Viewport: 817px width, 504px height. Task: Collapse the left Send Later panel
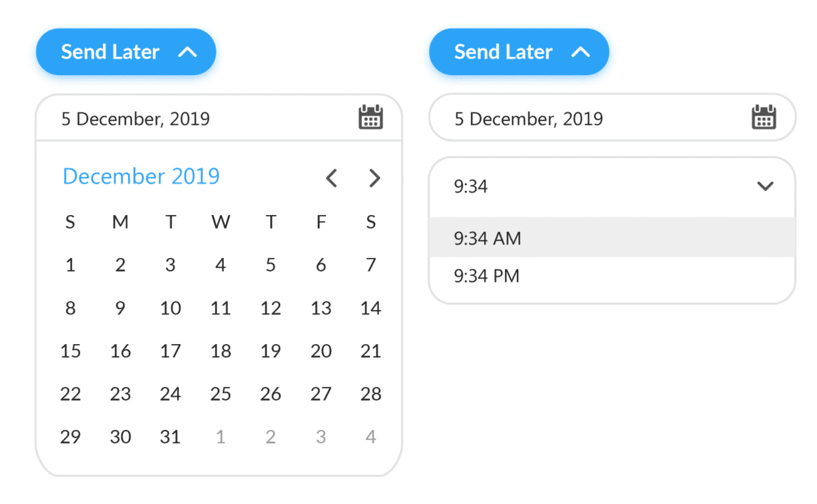pyautogui.click(x=125, y=51)
